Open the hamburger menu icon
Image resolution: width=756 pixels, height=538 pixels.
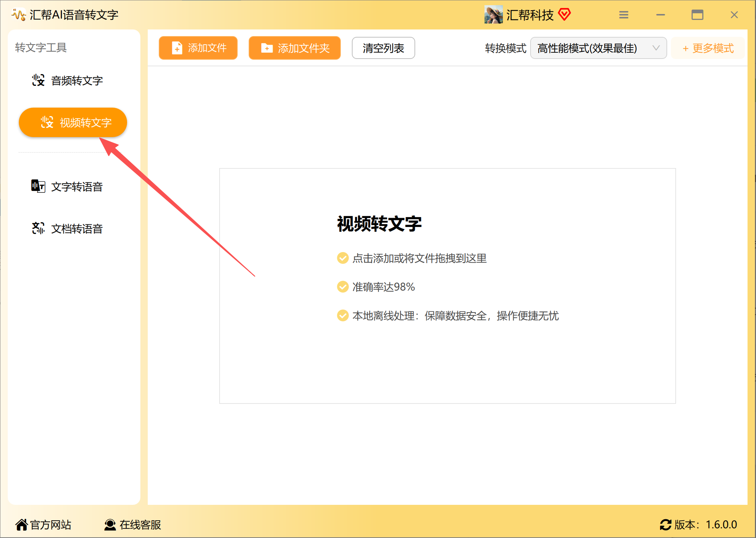(624, 15)
